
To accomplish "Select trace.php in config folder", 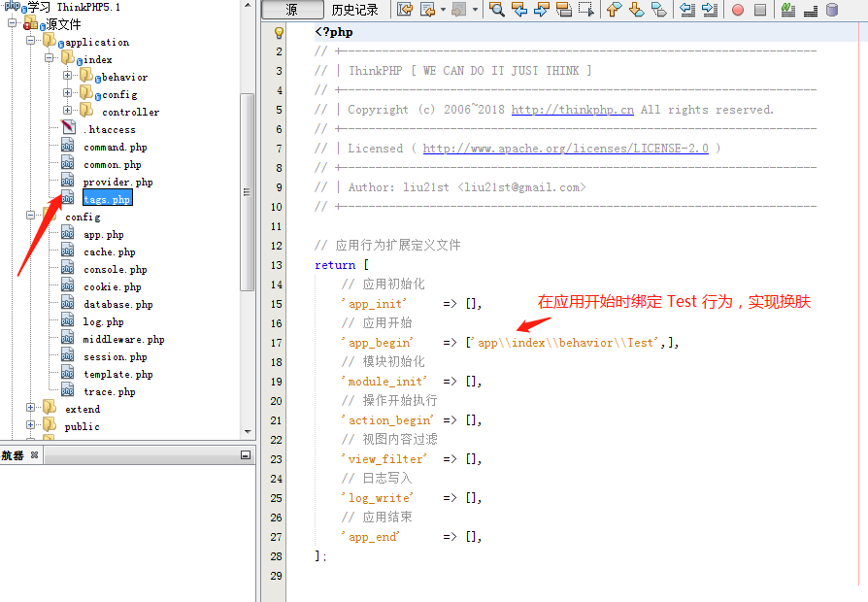I will [x=110, y=392].
